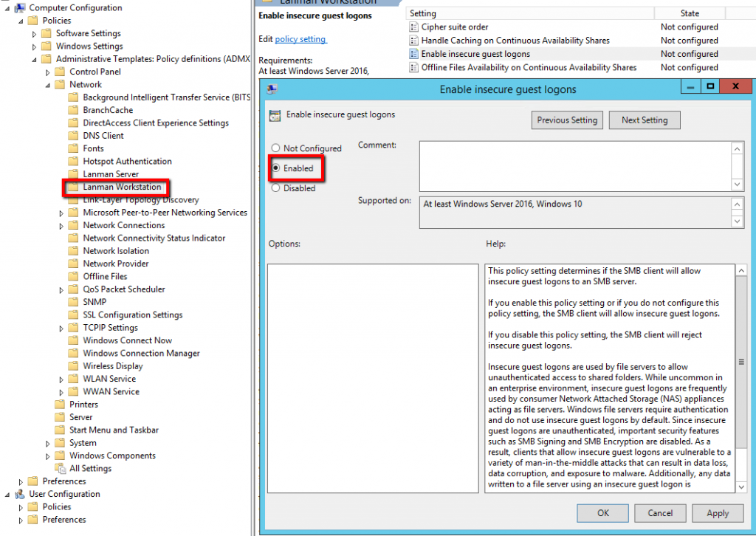Click the Fonts folder icon
This screenshot has width=756, height=536.
[x=73, y=148]
